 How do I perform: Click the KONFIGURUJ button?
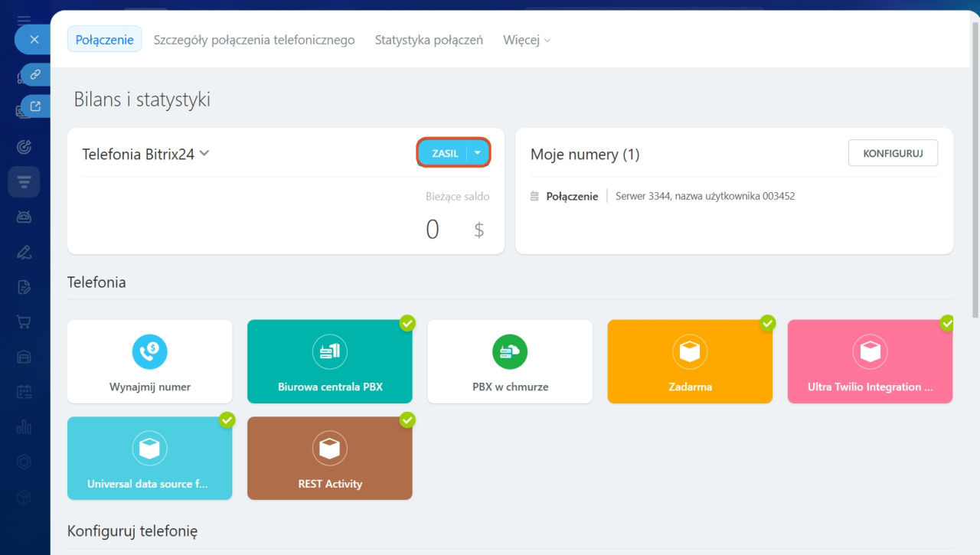pyautogui.click(x=893, y=153)
